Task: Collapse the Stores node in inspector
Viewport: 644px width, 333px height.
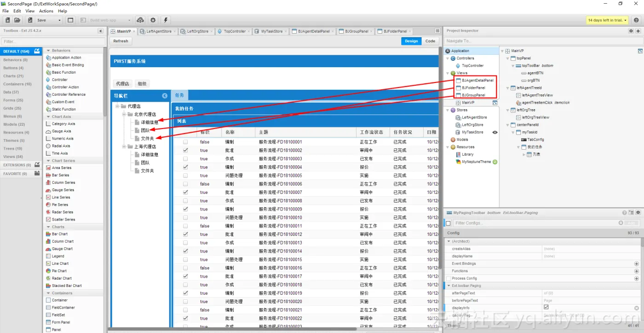Action: pyautogui.click(x=447, y=110)
